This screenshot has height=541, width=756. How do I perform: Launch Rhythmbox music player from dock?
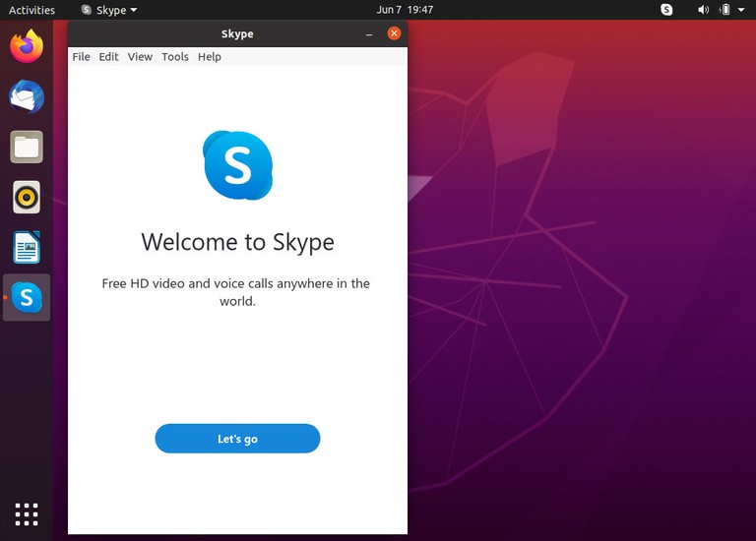point(27,197)
